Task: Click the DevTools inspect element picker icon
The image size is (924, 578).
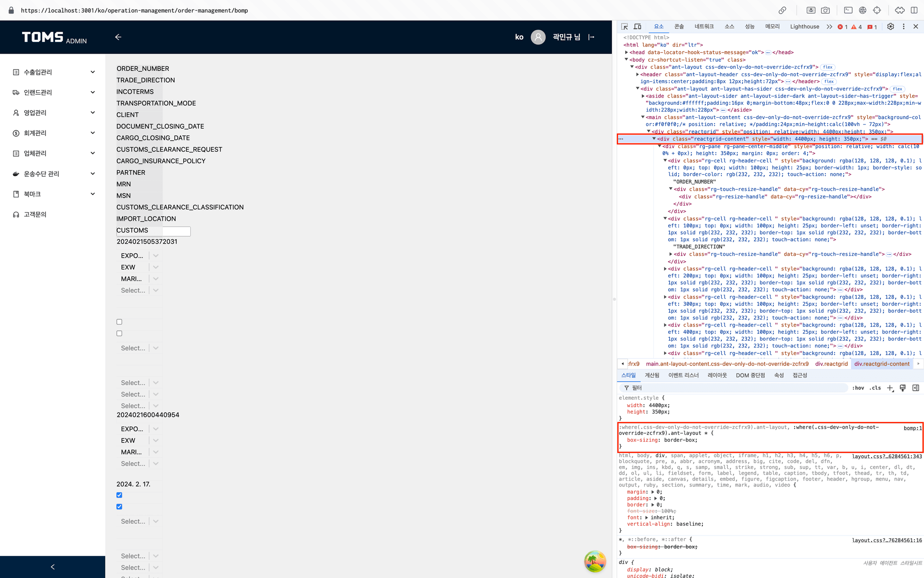Action: [624, 27]
